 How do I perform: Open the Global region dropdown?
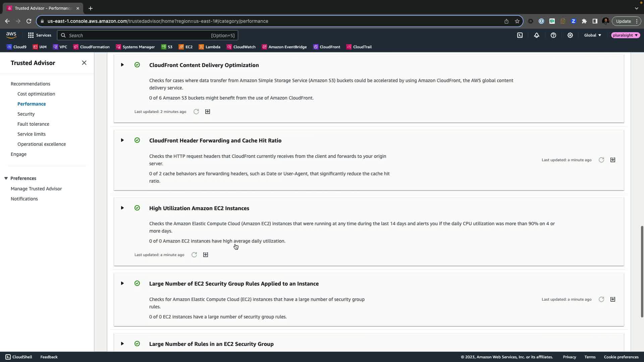(x=593, y=35)
